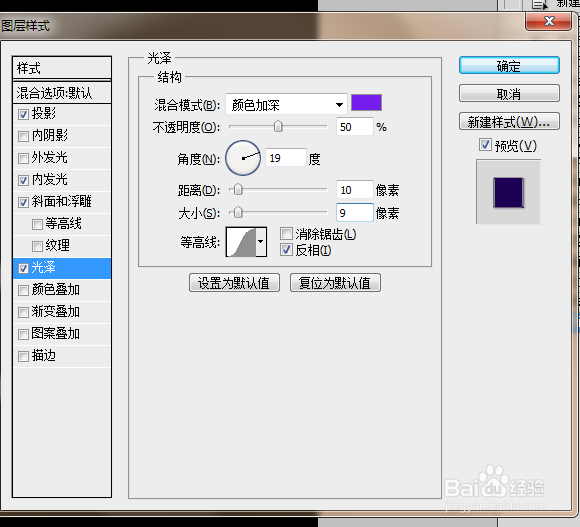This screenshot has height=527, width=580.
Task: Check the 消除锯齿 anti-alias option
Action: pos(286,234)
